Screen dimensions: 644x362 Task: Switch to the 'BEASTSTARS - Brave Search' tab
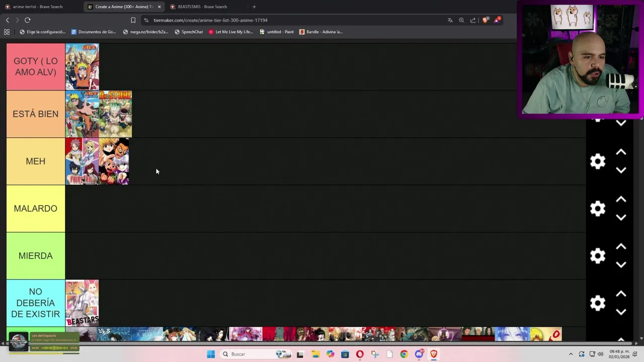click(x=206, y=7)
